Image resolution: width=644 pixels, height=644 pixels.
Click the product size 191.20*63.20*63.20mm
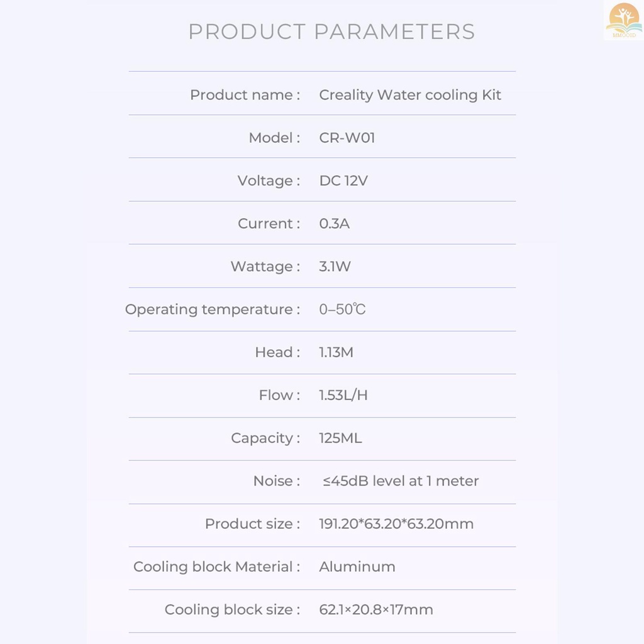pyautogui.click(x=396, y=524)
